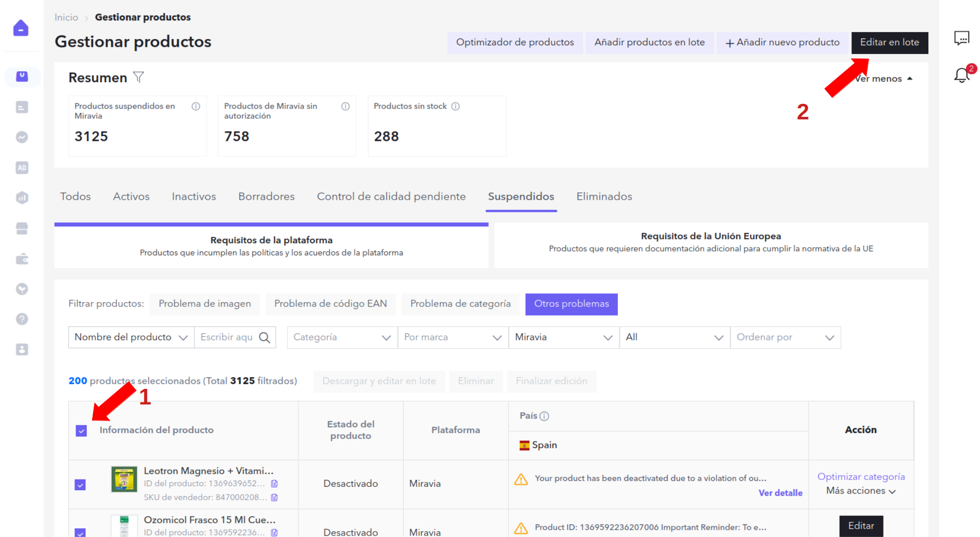Open the Categoría dropdown
This screenshot has height=537, width=980.
[342, 337]
